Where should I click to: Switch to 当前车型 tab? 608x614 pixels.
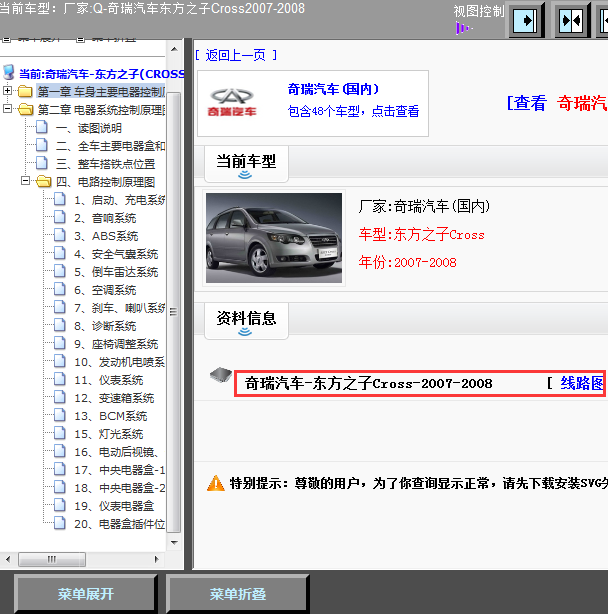(246, 164)
